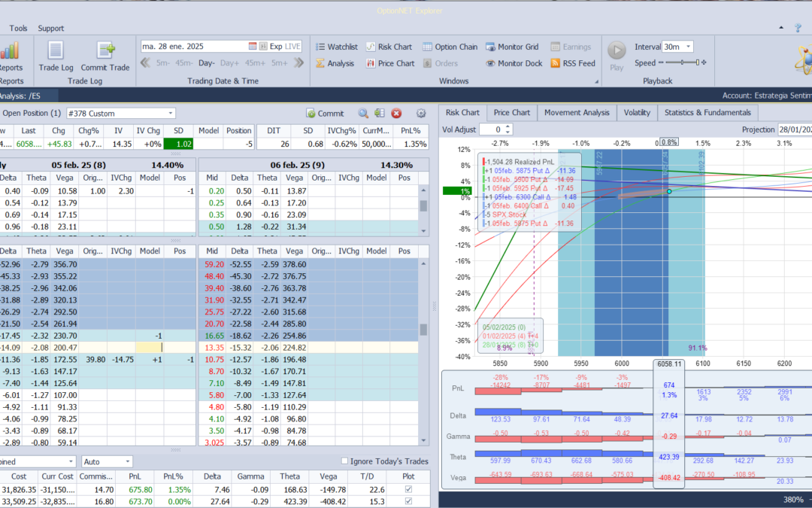Click the 380% zoom indicator in status bar
812x508 pixels.
(x=793, y=500)
